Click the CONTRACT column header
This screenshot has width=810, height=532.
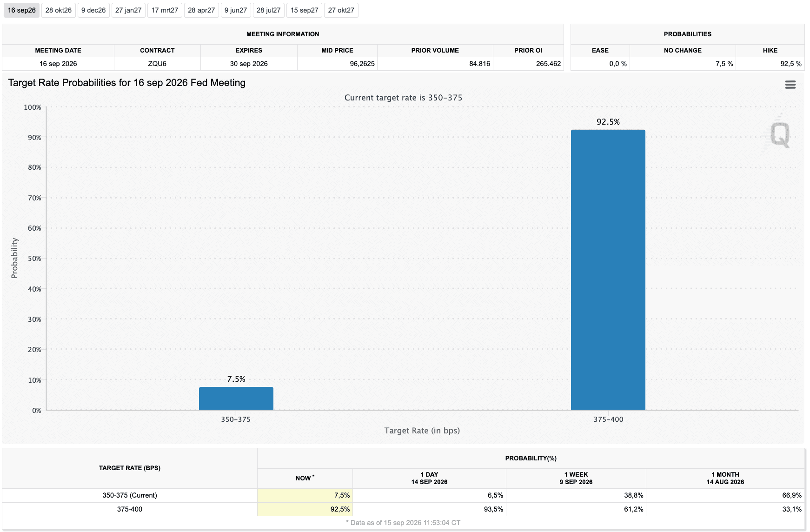pyautogui.click(x=157, y=50)
